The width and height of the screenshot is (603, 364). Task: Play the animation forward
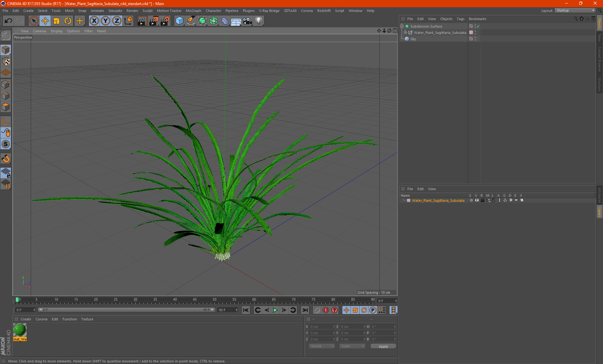pos(275,310)
